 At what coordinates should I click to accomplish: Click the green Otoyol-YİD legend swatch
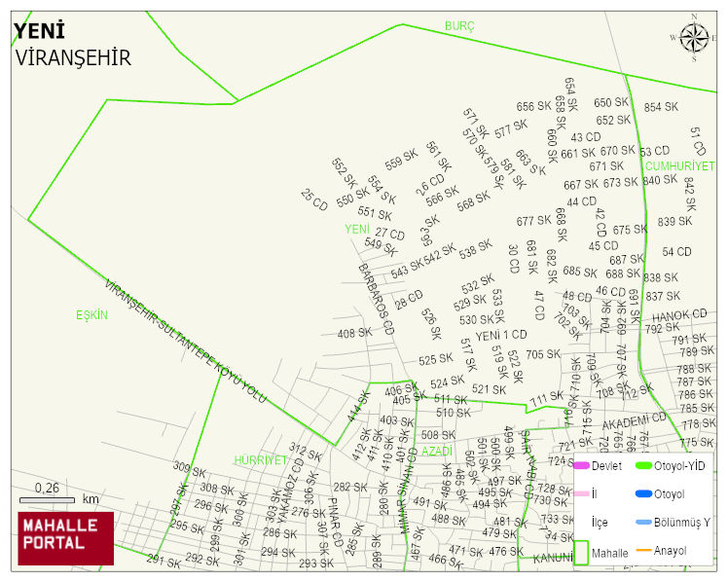click(x=643, y=466)
